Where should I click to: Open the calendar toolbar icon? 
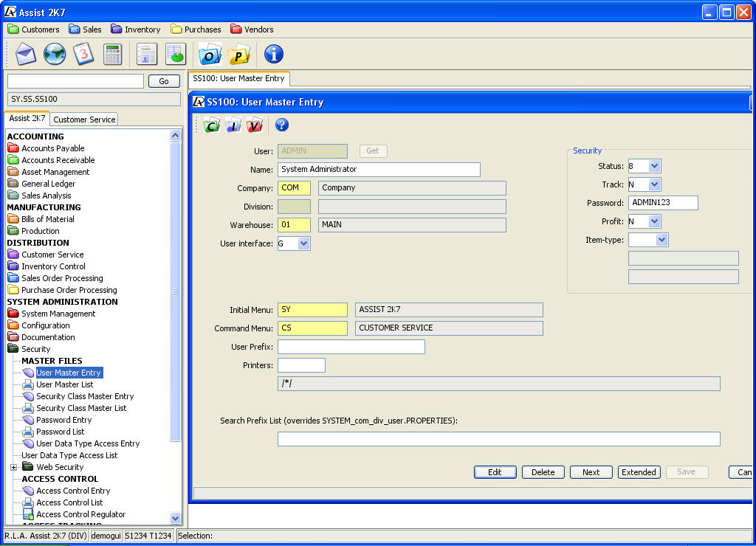(83, 54)
